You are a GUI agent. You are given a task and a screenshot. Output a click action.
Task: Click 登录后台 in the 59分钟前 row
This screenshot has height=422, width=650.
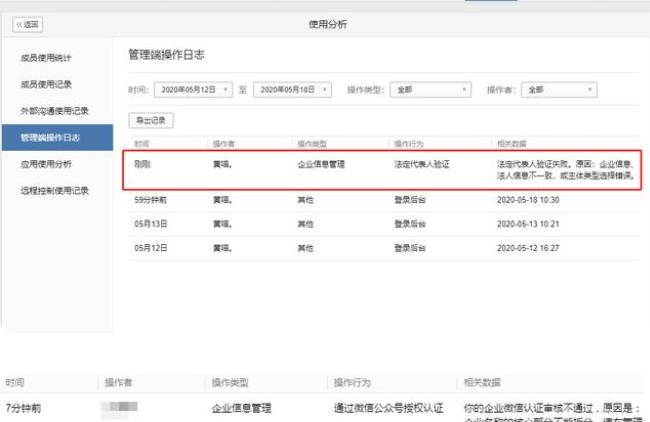tap(410, 200)
